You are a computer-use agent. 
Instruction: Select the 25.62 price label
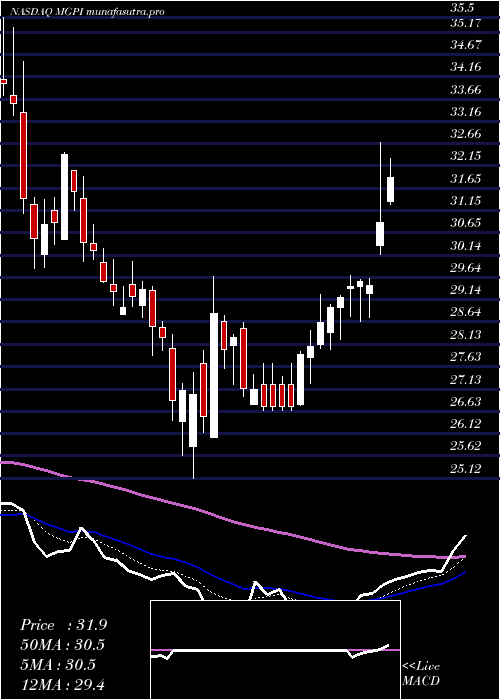coord(466,446)
